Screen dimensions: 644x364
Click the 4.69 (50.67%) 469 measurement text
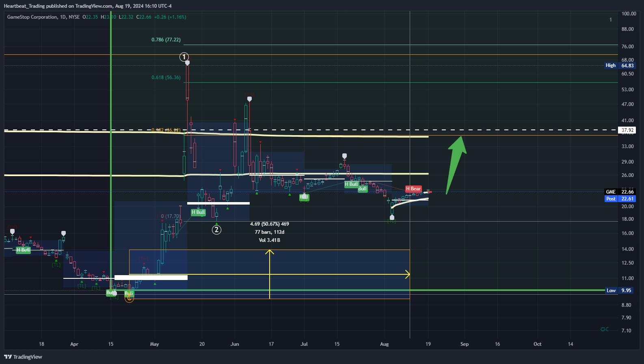pos(270,224)
